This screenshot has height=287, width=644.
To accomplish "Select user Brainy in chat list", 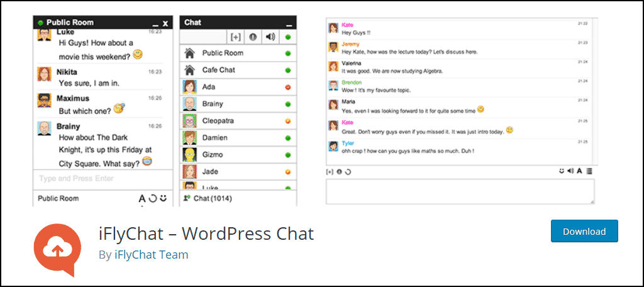I will [x=238, y=104].
